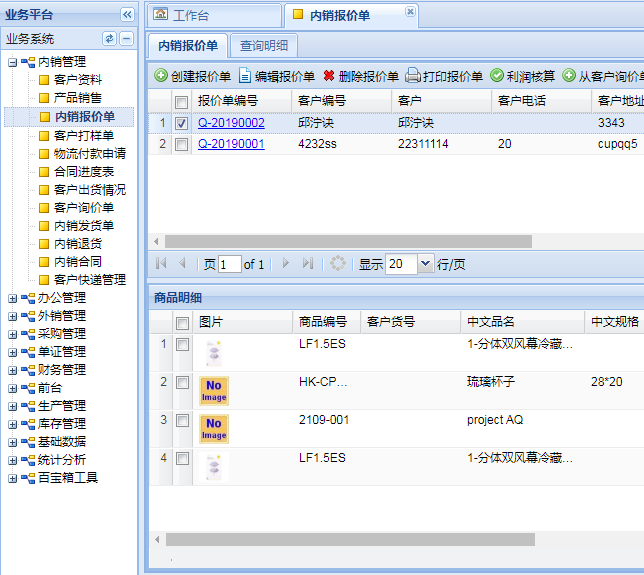Expand the 办公管理 tree node

[12, 298]
